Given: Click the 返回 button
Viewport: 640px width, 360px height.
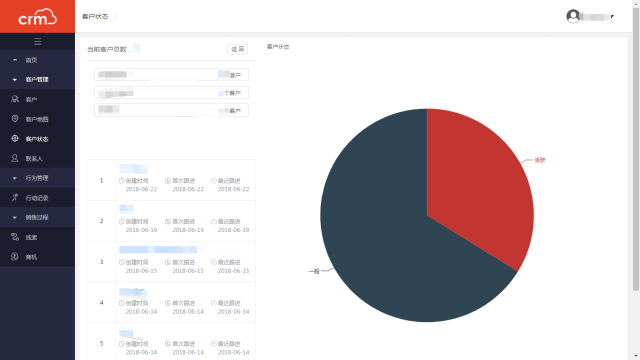Looking at the screenshot, I should point(238,49).
